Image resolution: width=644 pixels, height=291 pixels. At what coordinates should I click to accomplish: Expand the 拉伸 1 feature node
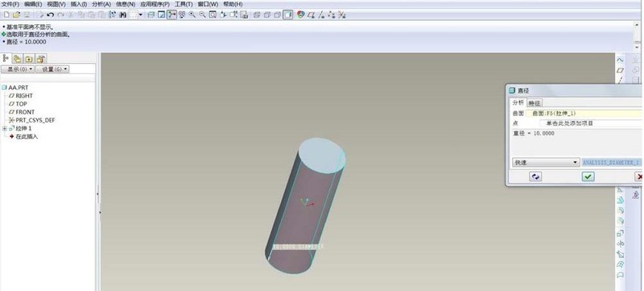click(5, 128)
